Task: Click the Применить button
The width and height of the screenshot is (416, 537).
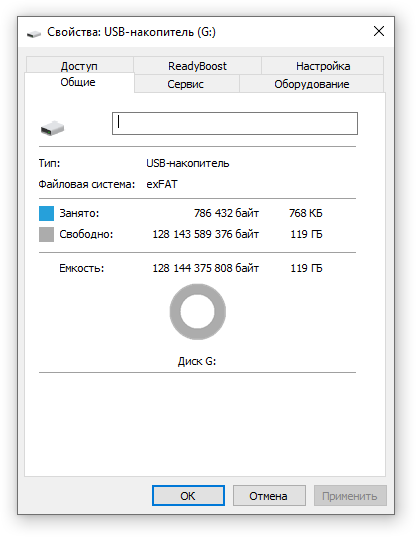Action: point(350,496)
